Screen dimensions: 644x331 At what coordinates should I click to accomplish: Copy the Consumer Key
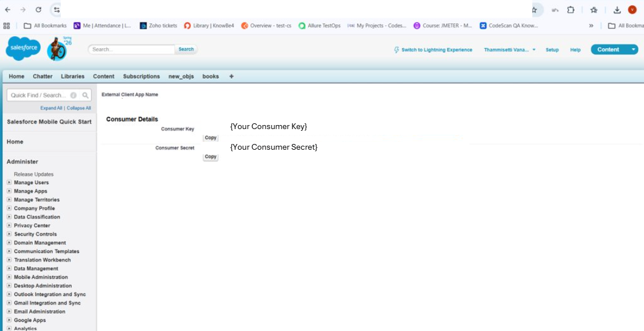click(x=210, y=138)
